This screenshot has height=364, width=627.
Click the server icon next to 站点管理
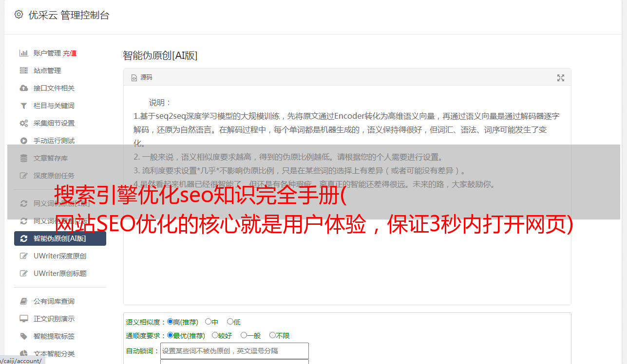pos(23,71)
